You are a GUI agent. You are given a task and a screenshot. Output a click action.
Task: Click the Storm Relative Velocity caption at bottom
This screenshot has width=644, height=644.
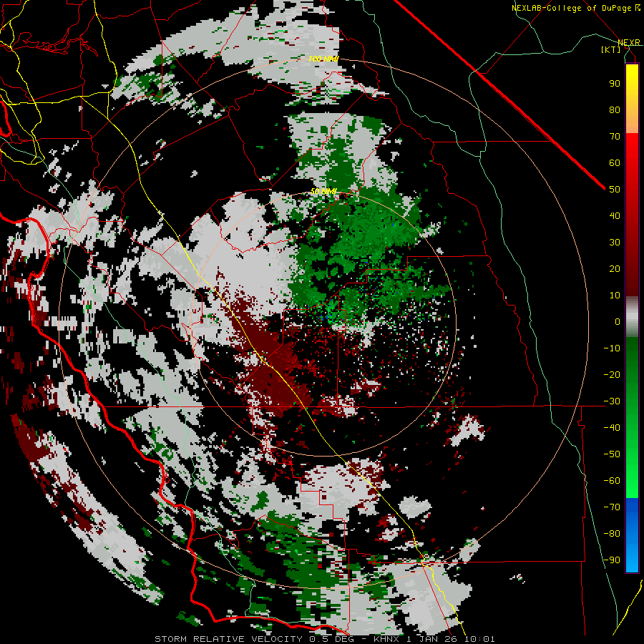(x=325, y=639)
